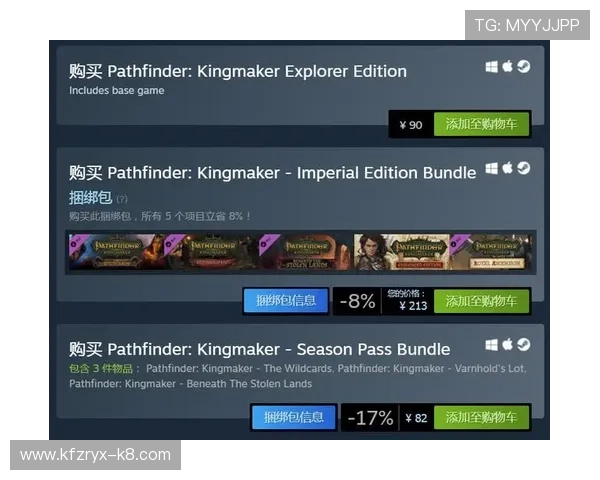The width and height of the screenshot is (600, 480).
Task: Click the (?) help mark beside 捆绑包
Action: pos(122,199)
